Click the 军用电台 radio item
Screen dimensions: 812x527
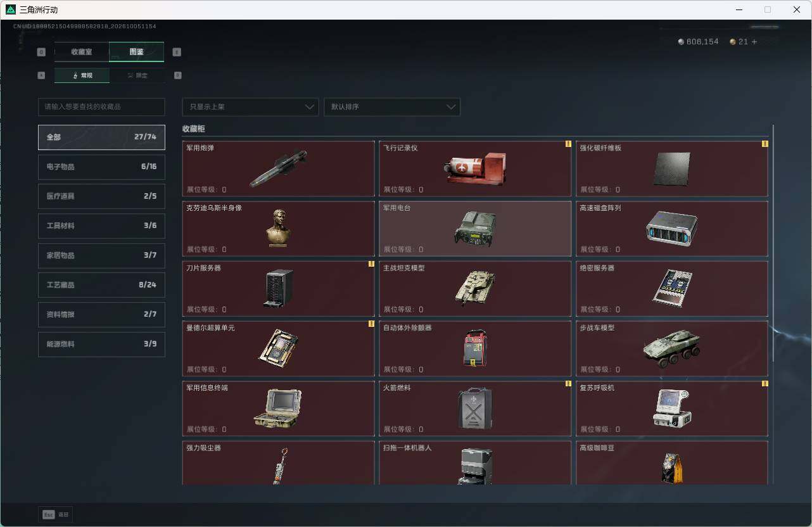(475, 229)
